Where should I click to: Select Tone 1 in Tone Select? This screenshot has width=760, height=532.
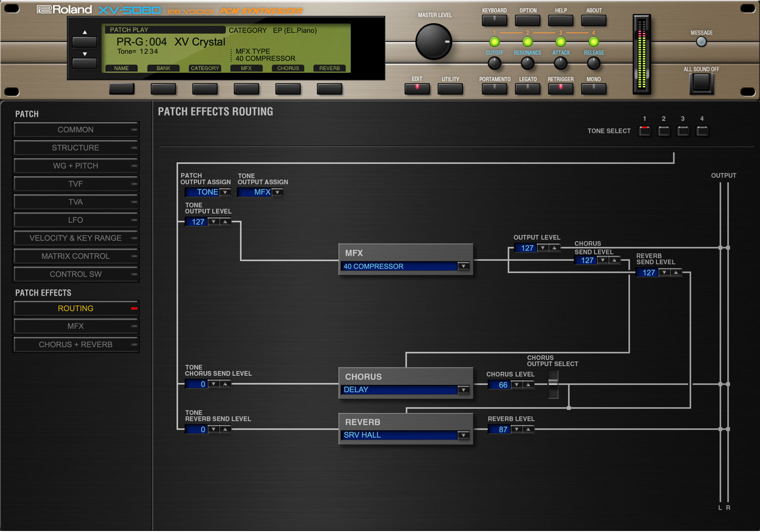645,131
